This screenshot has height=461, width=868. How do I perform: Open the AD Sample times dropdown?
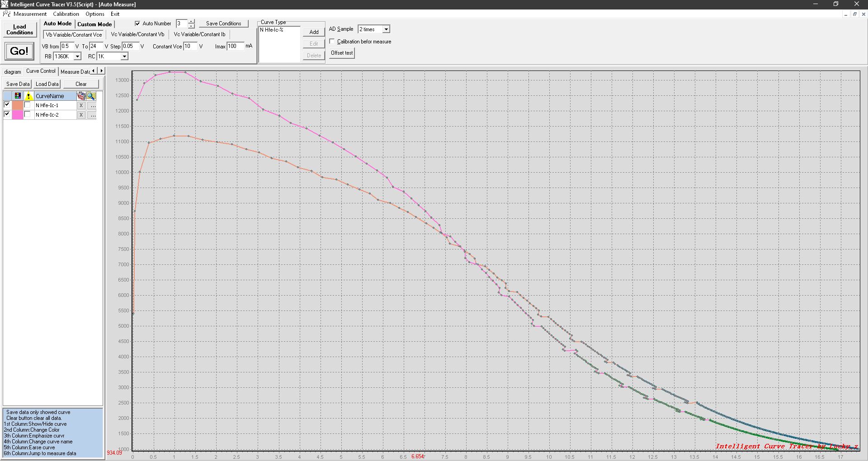tap(386, 29)
